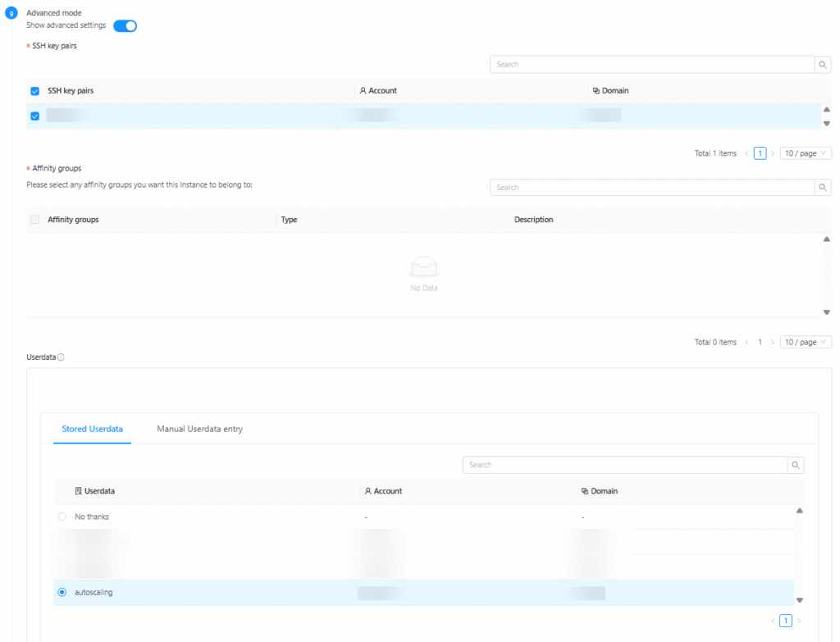The image size is (840, 642).
Task: Click the Affinity groups search magnifier icon
Action: click(823, 188)
